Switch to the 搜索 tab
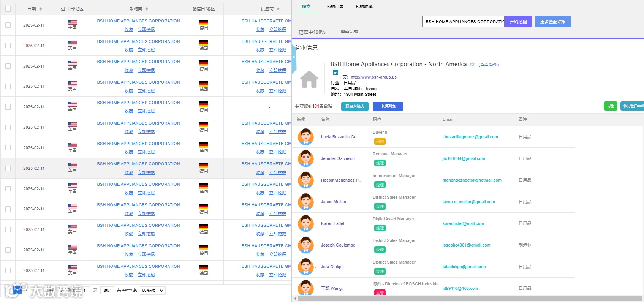This screenshot has width=644, height=302. tap(306, 6)
